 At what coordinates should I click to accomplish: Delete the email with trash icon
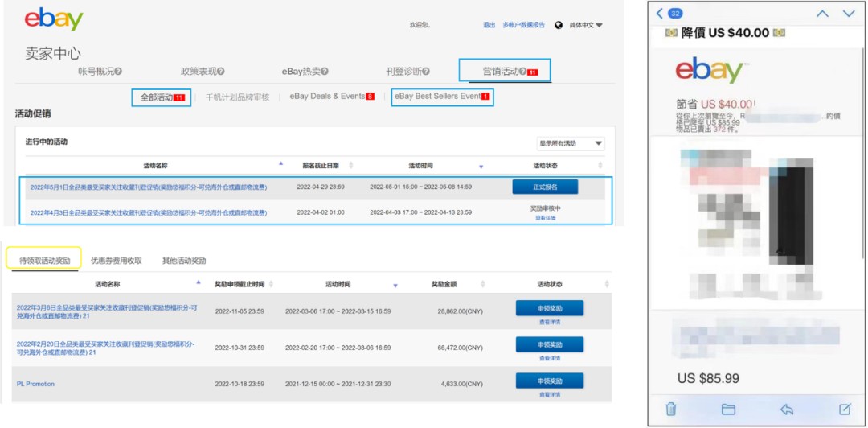[671, 409]
